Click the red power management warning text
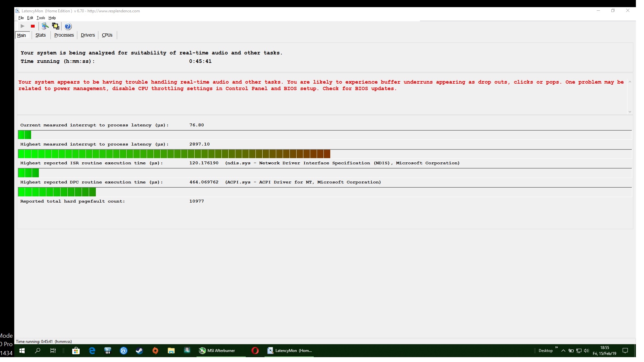Screen dimensions: 644x362 click(x=321, y=85)
